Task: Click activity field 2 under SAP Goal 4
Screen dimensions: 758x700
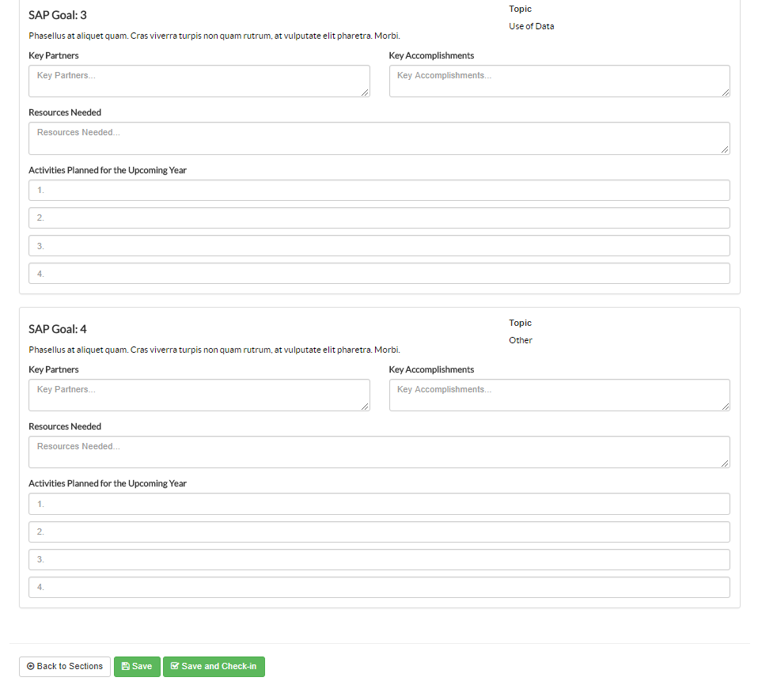Action: point(379,532)
